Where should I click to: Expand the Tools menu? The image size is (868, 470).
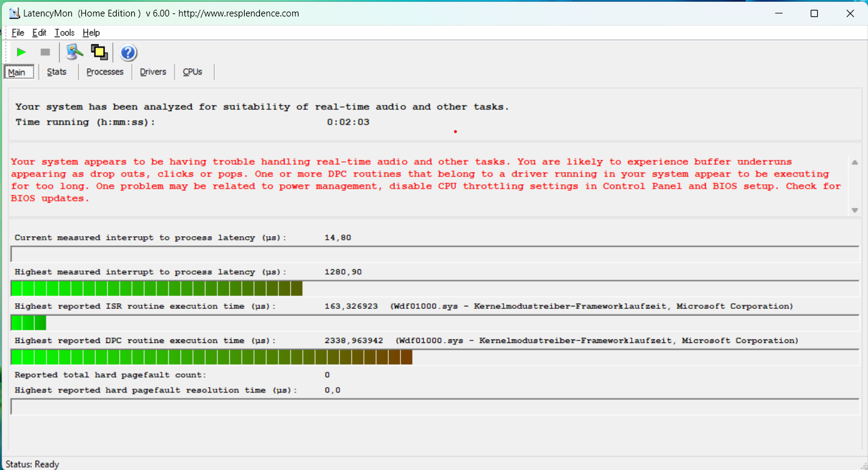(64, 33)
